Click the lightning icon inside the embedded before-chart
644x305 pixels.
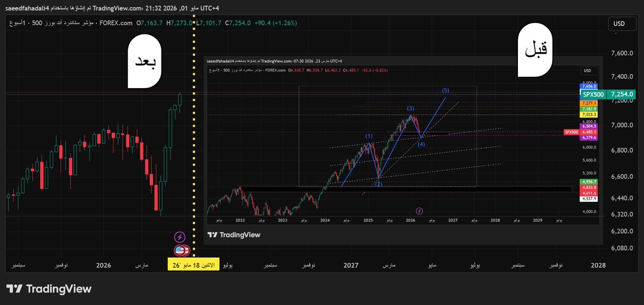tap(420, 212)
